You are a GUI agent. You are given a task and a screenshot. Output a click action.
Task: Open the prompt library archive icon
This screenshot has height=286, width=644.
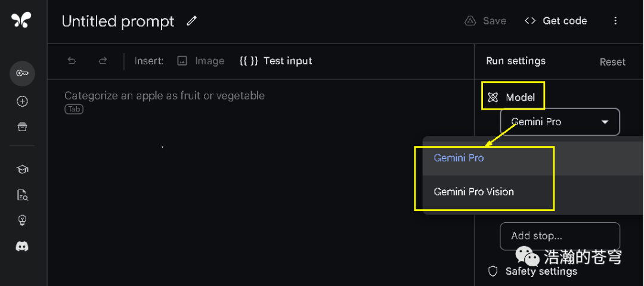click(x=22, y=126)
